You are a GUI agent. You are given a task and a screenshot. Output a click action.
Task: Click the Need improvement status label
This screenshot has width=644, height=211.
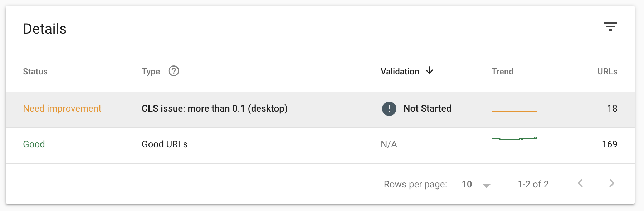pos(62,108)
